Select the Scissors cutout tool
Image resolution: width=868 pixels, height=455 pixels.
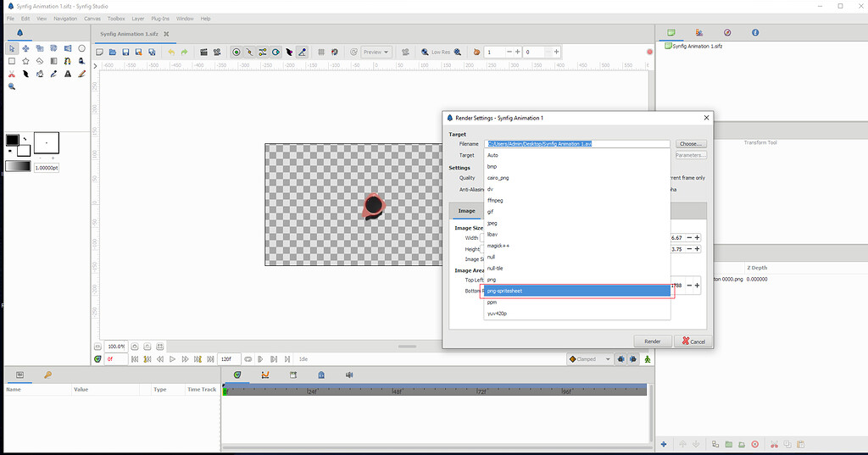(x=11, y=74)
